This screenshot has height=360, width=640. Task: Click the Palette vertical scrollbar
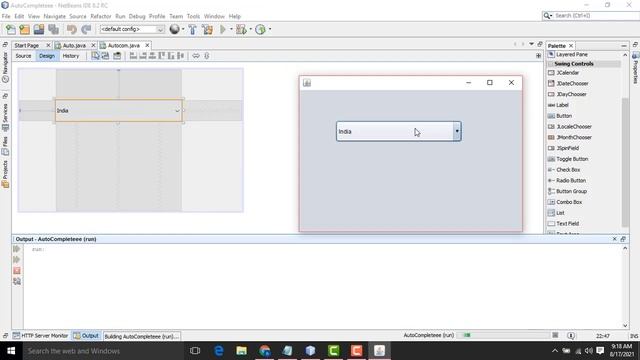[625, 162]
